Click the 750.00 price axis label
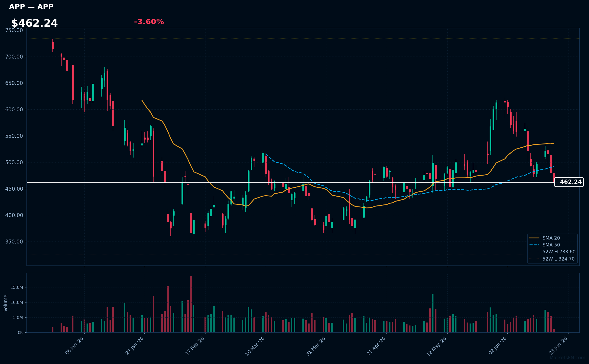Image resolution: width=589 pixels, height=364 pixels. coord(14,30)
